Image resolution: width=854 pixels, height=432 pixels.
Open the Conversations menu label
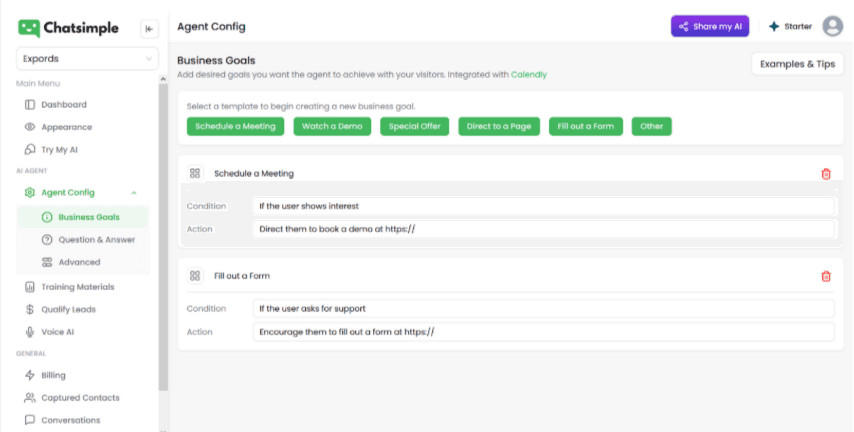click(x=71, y=420)
